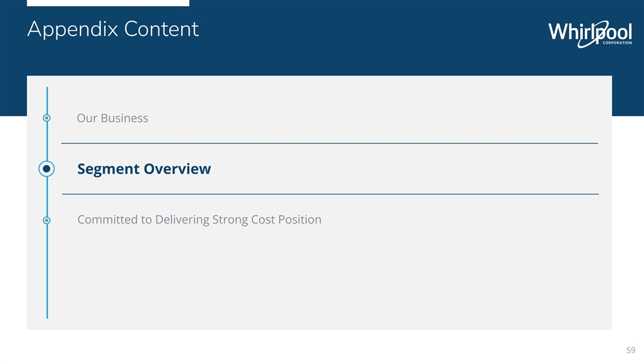Select the Our Business bullet marker
This screenshot has height=362, width=644.
click(x=46, y=119)
